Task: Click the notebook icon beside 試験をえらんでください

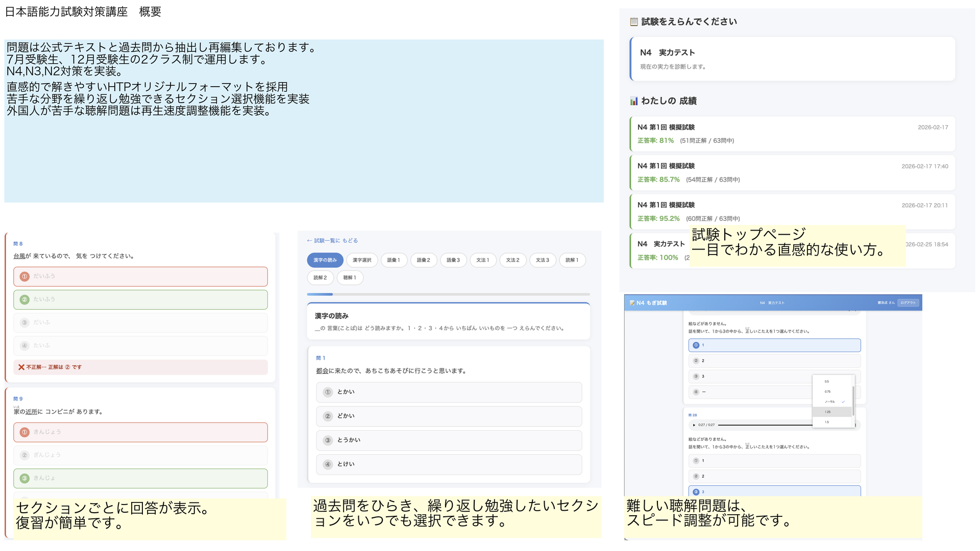Action: click(x=634, y=21)
